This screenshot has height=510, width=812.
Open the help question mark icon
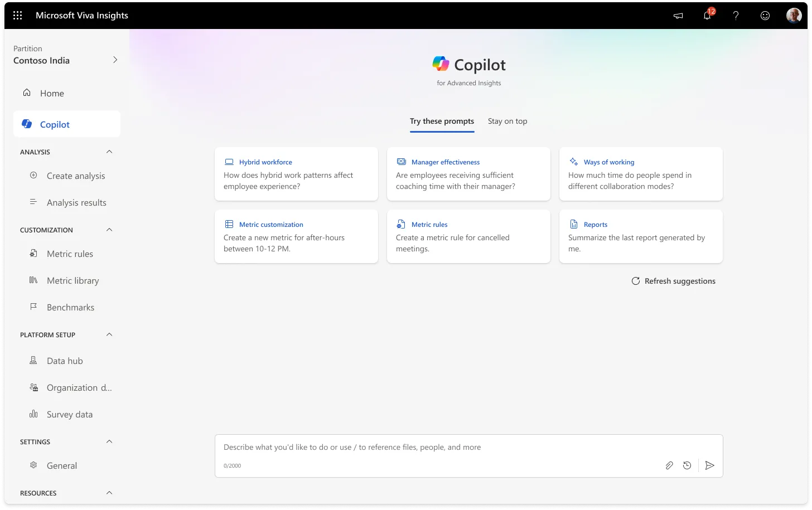click(736, 16)
